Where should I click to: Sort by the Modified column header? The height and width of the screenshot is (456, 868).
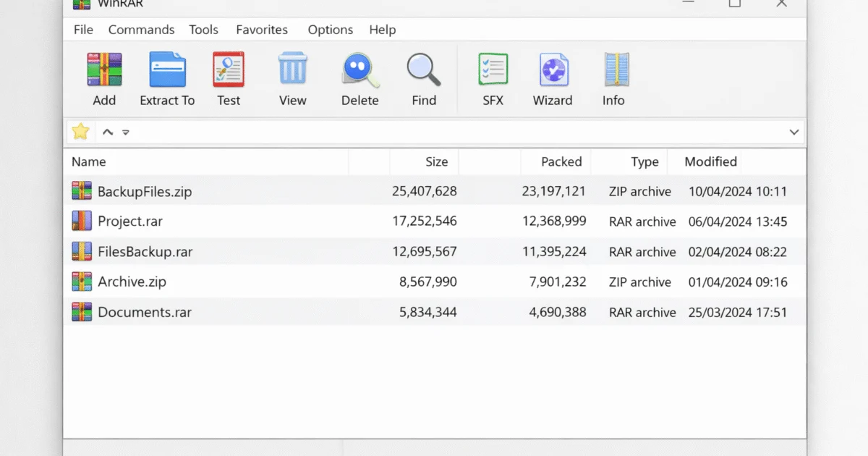[x=711, y=161]
